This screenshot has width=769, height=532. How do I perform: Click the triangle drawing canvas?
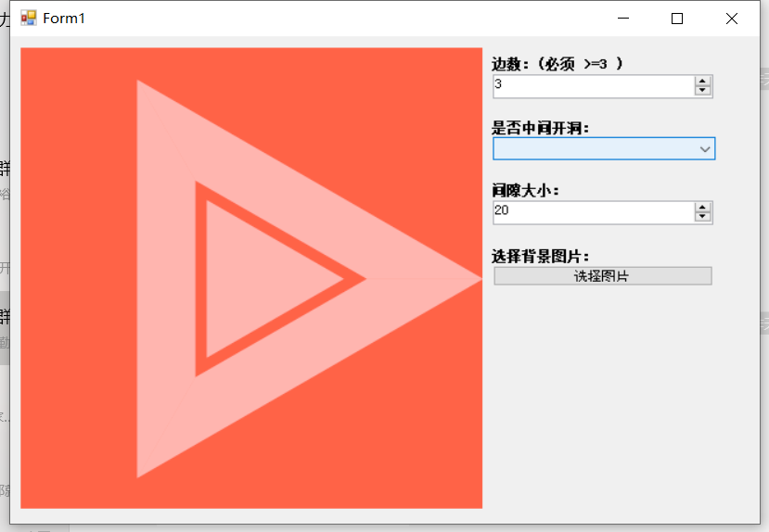tap(251, 278)
